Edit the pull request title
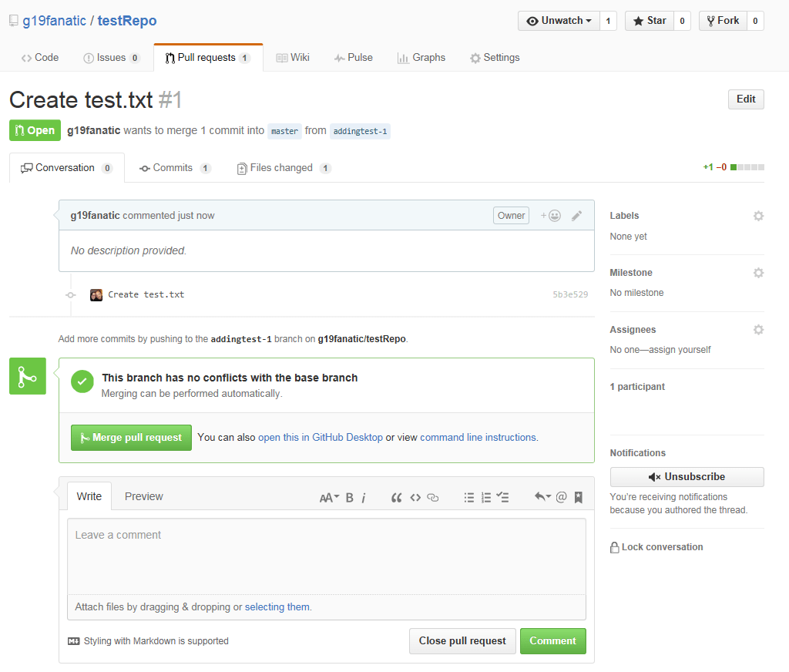This screenshot has height=672, width=789. point(746,99)
